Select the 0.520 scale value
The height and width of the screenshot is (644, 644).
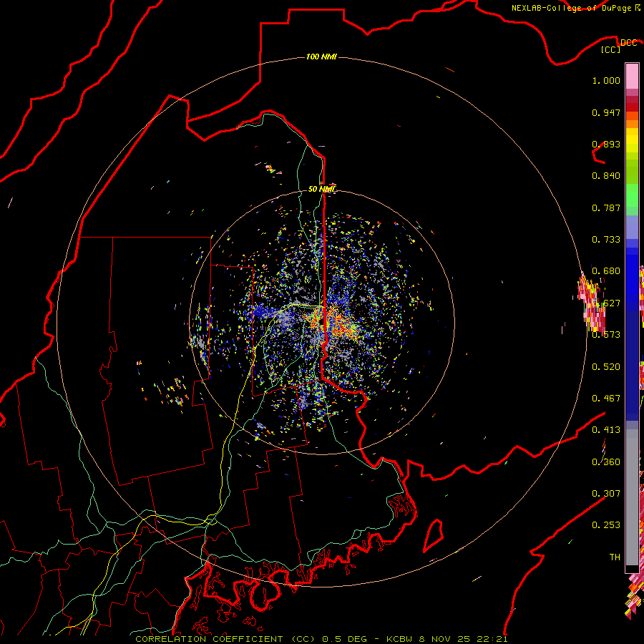click(x=606, y=367)
